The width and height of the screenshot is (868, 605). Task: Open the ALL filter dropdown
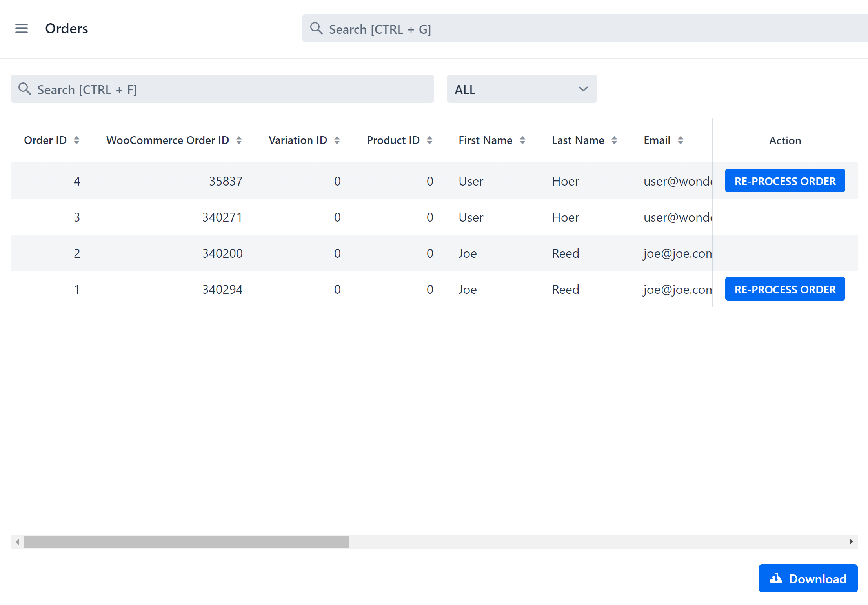coord(522,89)
